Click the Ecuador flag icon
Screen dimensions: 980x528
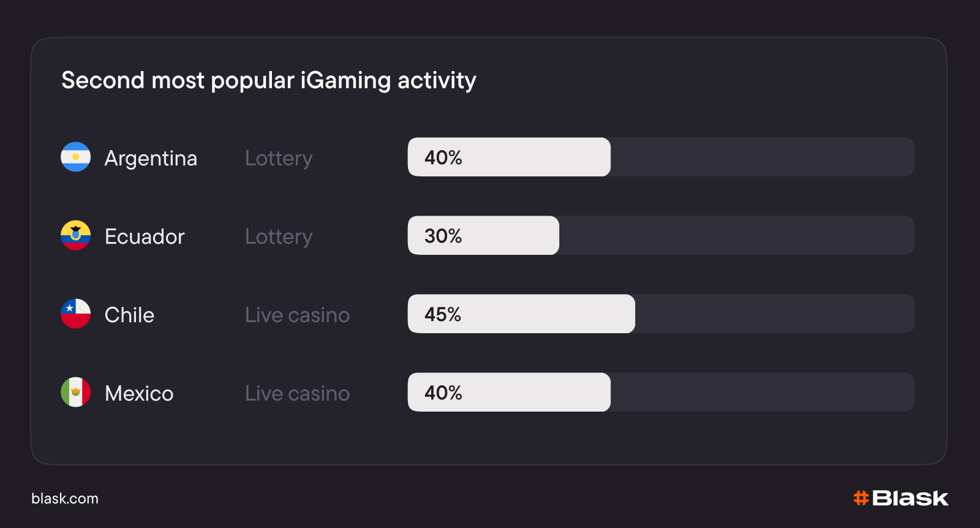75,235
